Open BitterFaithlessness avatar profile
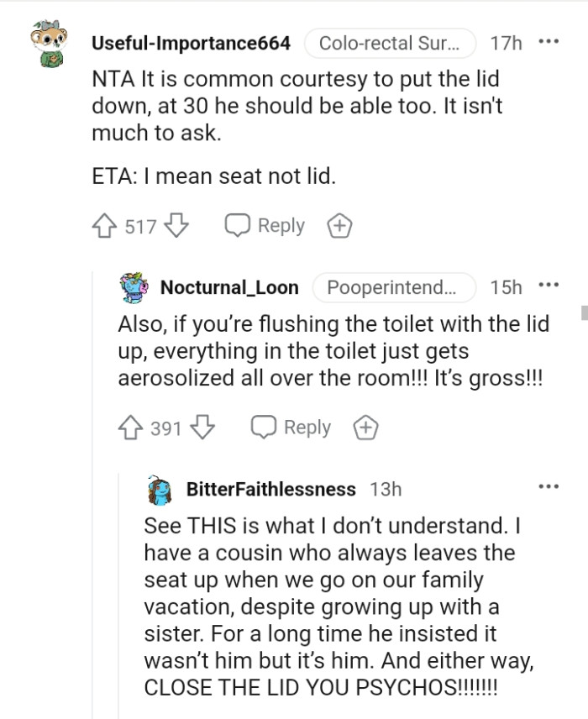 (160, 489)
